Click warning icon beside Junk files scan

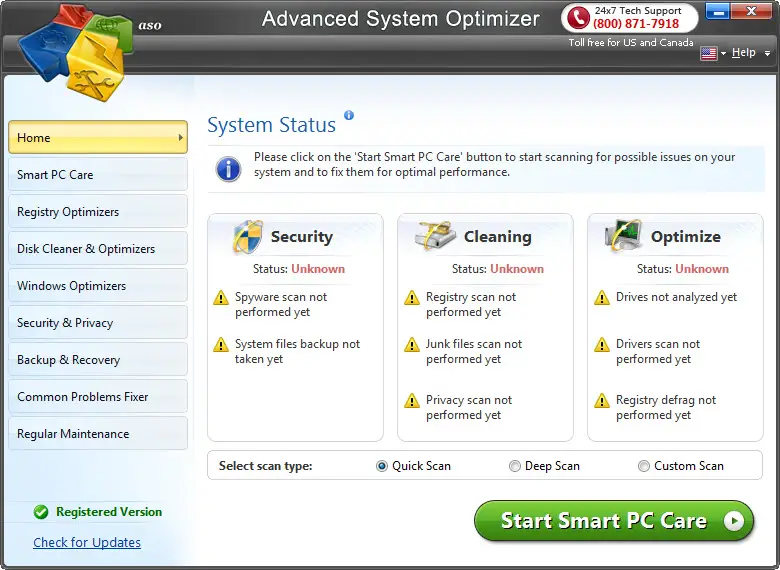412,345
